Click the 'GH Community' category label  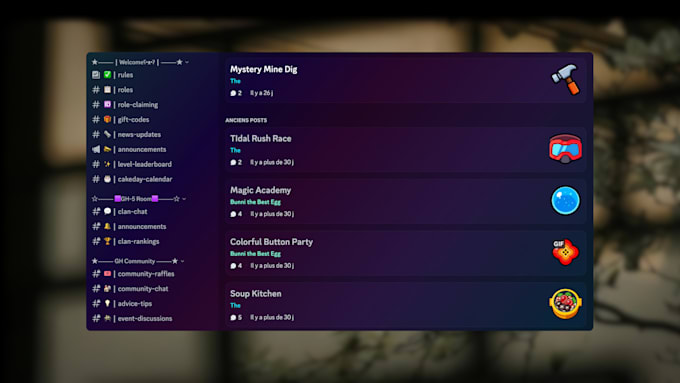click(134, 261)
